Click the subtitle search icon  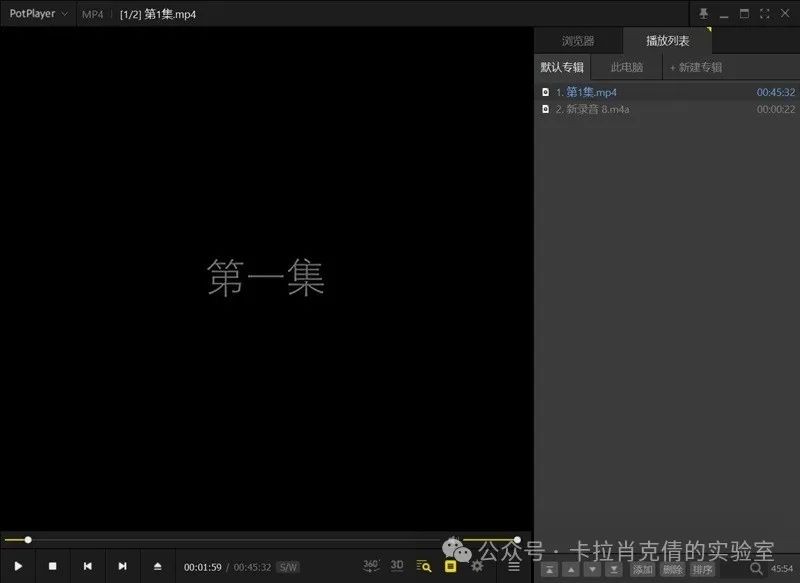click(424, 566)
